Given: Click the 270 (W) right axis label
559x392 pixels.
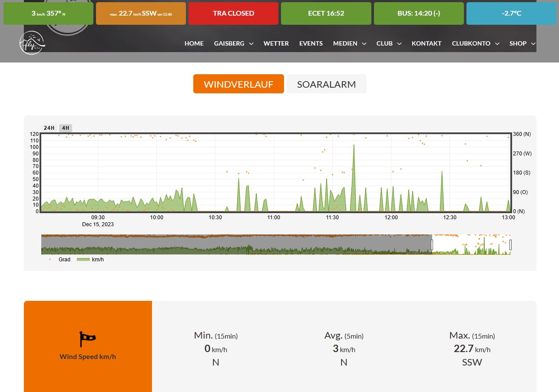Looking at the screenshot, I should [x=522, y=154].
